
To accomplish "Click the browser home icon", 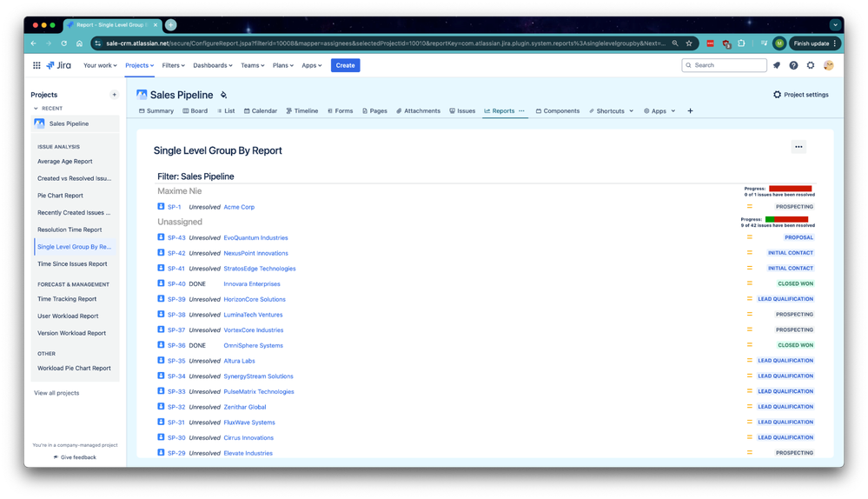I will 79,43.
